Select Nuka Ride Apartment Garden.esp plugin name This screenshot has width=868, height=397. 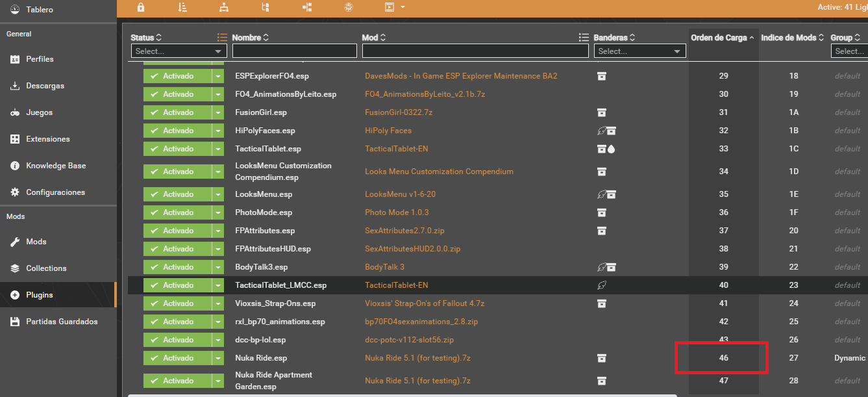(273, 381)
